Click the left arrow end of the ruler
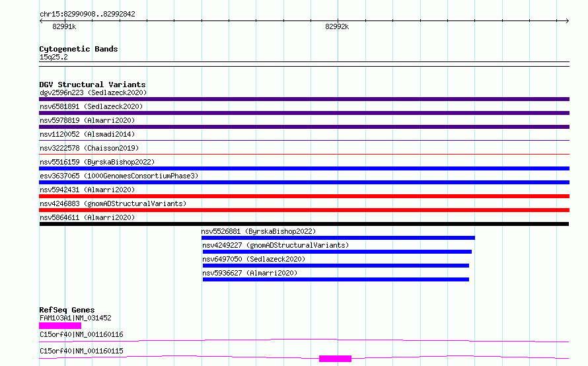 click(41, 20)
